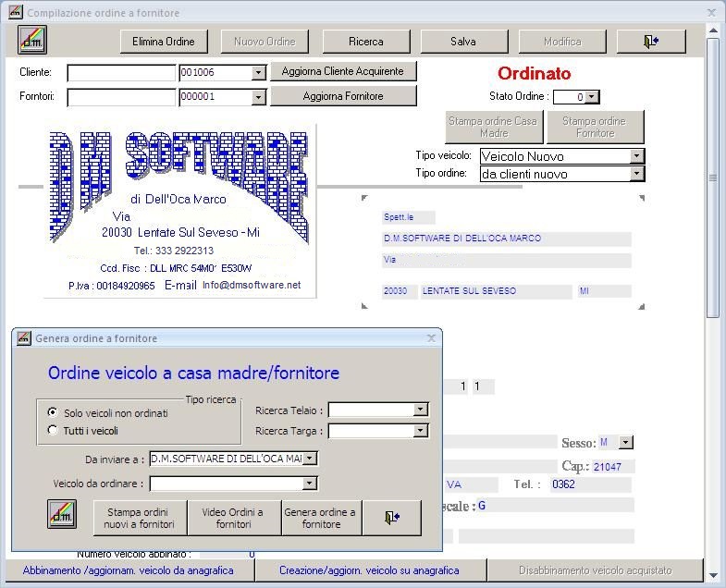Click the app icon in the Genera ordine title bar
The height and width of the screenshot is (588, 726).
point(24,338)
